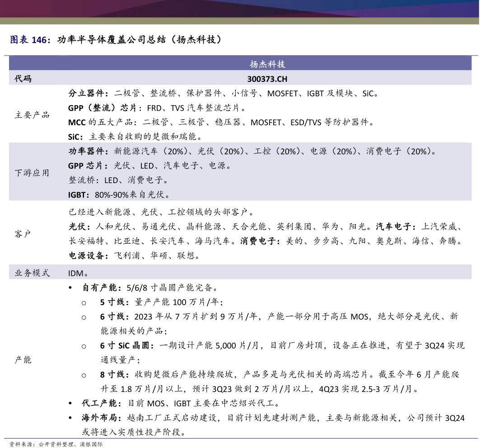Click the chart title 图表 146
The width and height of the screenshot is (481, 448).
click(x=115, y=40)
